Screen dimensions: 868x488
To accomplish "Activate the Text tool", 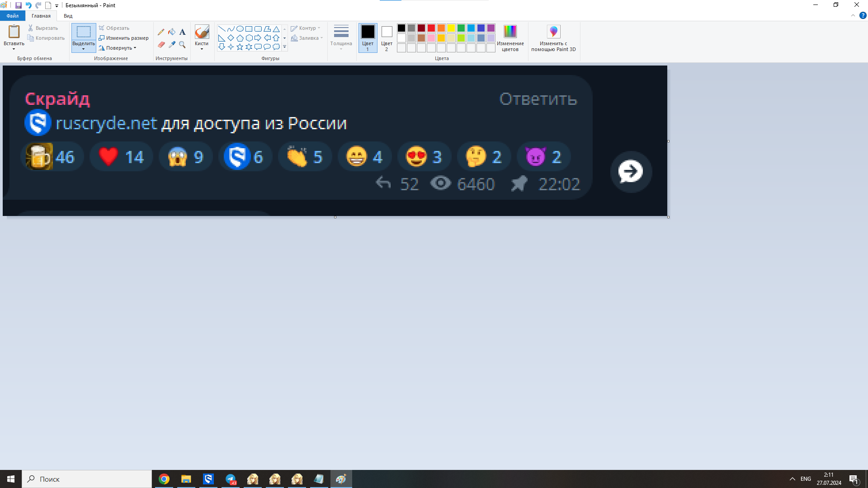I will (182, 32).
